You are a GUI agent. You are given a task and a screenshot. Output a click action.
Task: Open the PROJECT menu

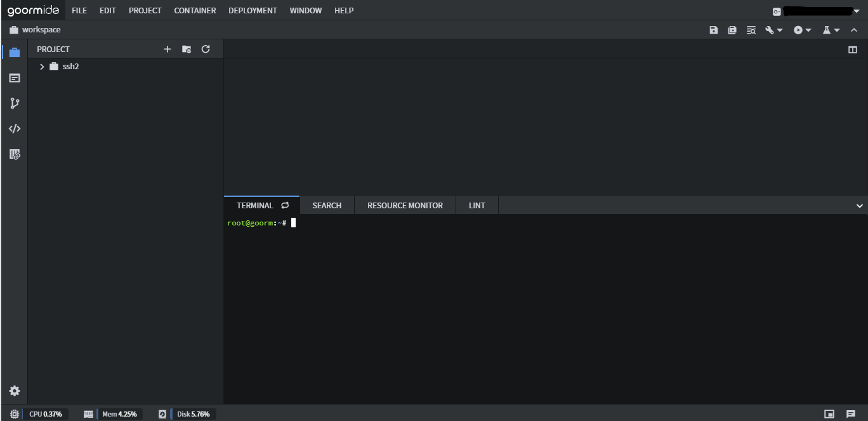[145, 10]
